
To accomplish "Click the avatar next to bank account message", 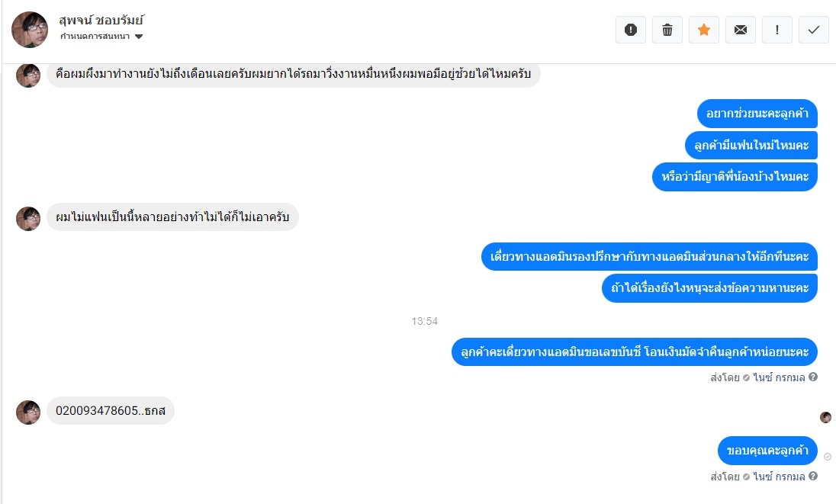I will coord(28,413).
